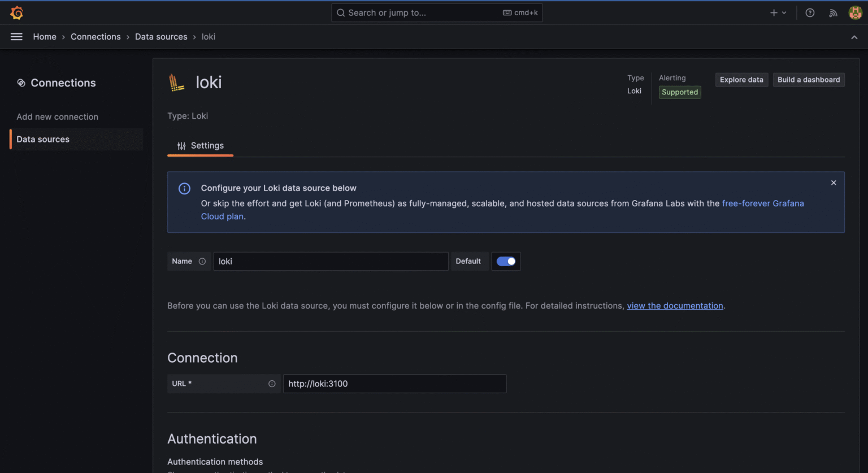The height and width of the screenshot is (473, 868).
Task: Click the Build a dashboard button
Action: point(809,80)
